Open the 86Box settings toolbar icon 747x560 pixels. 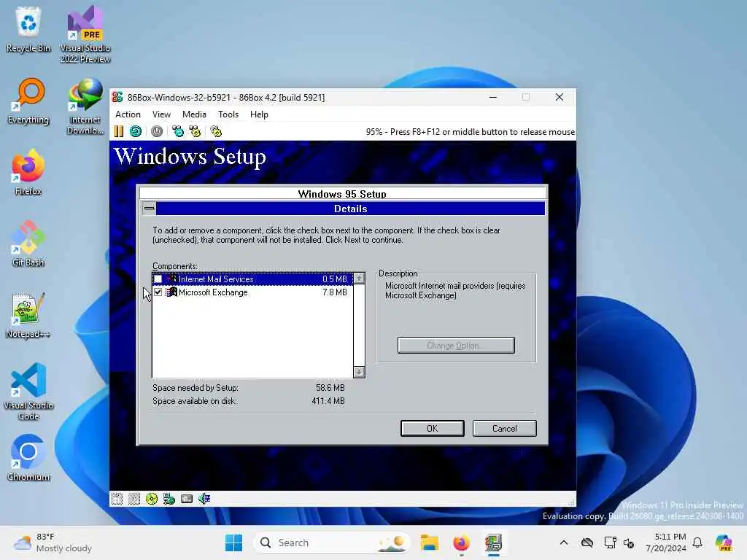(x=216, y=131)
